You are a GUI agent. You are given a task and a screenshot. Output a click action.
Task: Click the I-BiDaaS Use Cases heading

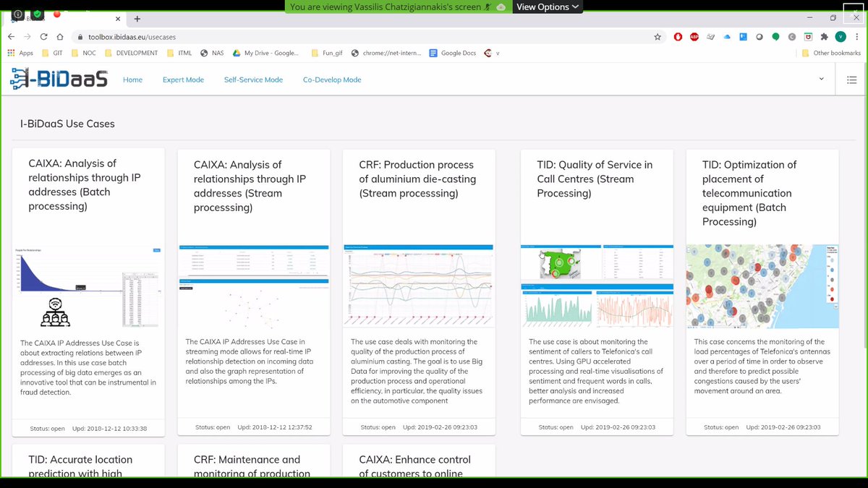(x=67, y=124)
